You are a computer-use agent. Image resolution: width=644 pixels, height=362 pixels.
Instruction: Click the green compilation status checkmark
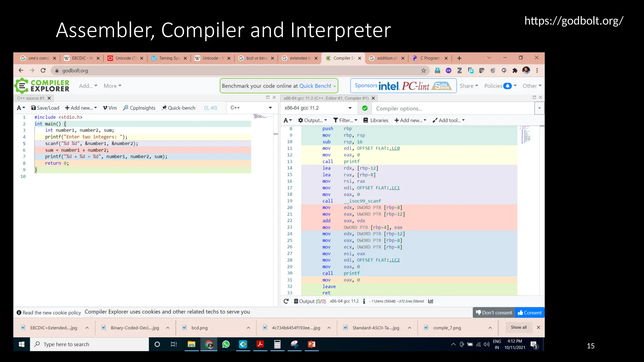[365, 108]
